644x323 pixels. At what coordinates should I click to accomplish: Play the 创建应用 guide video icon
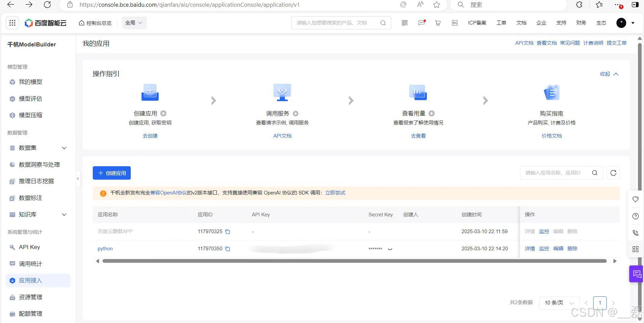(163, 113)
